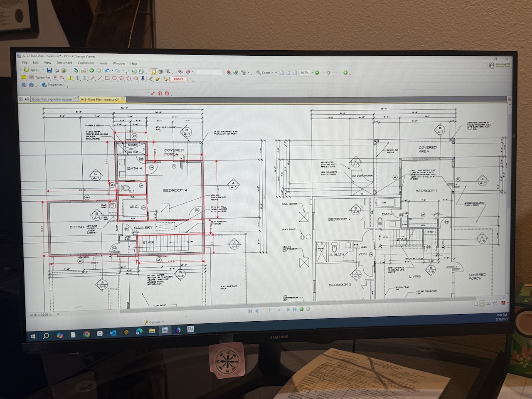
Task: Select the Hand tool
Action: point(154,71)
